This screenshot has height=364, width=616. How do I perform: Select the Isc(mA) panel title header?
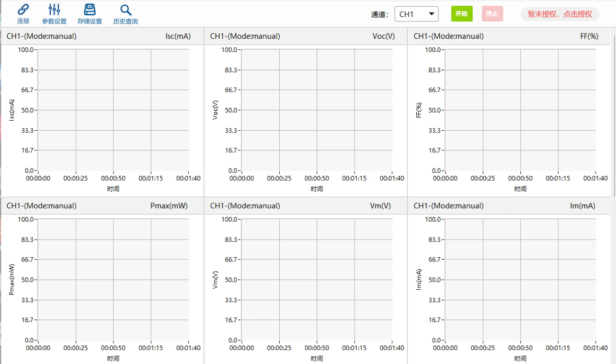click(102, 36)
